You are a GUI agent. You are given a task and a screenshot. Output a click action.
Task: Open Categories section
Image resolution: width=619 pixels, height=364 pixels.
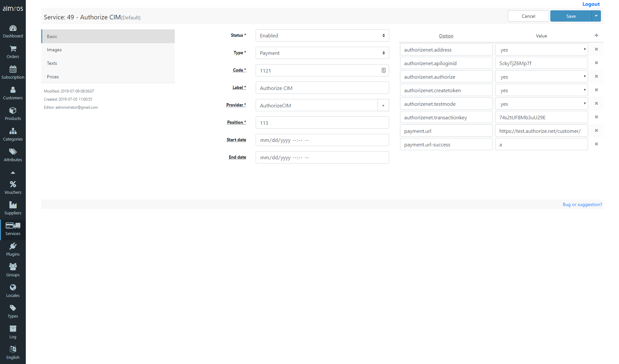[13, 134]
